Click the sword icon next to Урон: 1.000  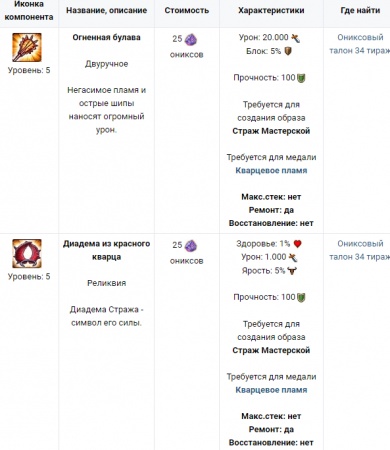pos(293,257)
